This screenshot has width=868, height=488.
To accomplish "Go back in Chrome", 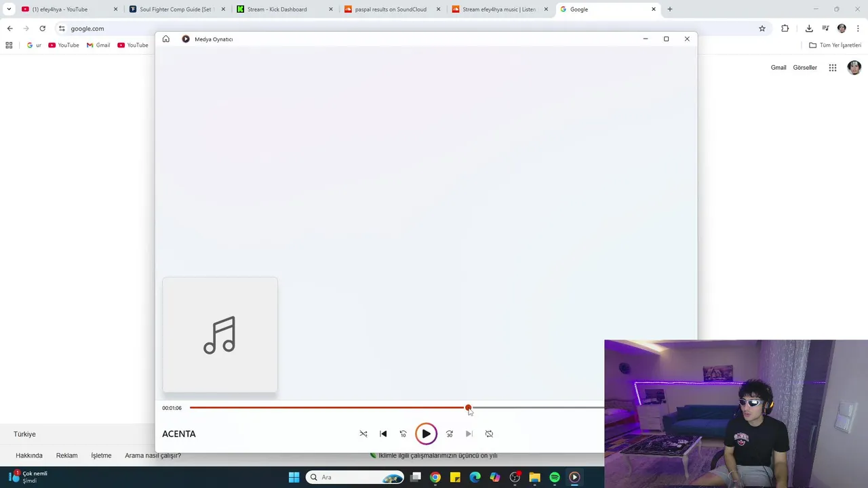I will pyautogui.click(x=9, y=28).
